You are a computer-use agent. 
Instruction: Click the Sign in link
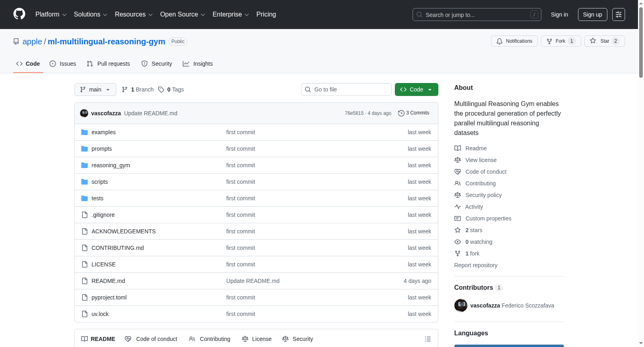[x=559, y=15]
